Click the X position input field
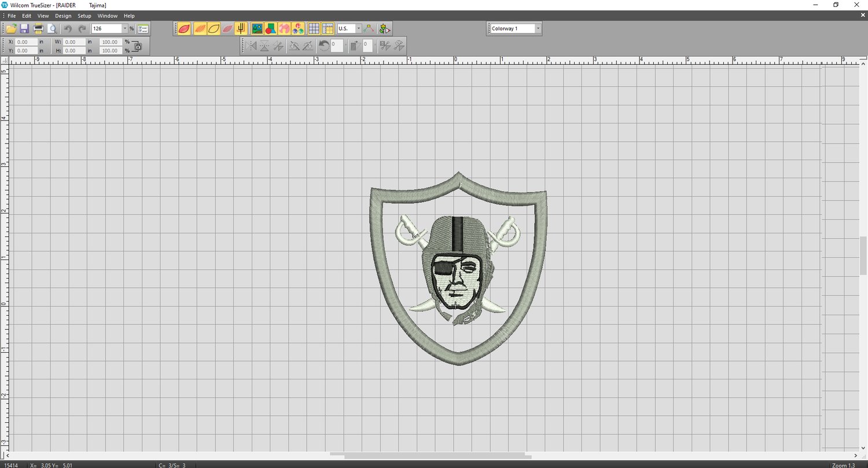The image size is (868, 468). [x=27, y=42]
